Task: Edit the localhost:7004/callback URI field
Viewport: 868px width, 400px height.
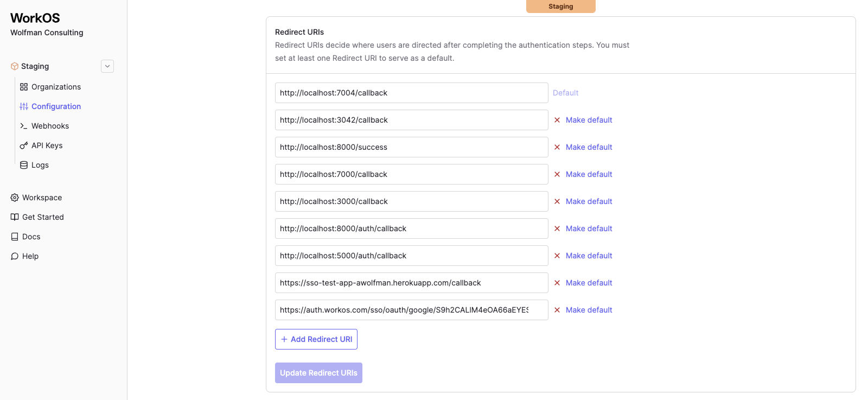Action: coord(411,93)
